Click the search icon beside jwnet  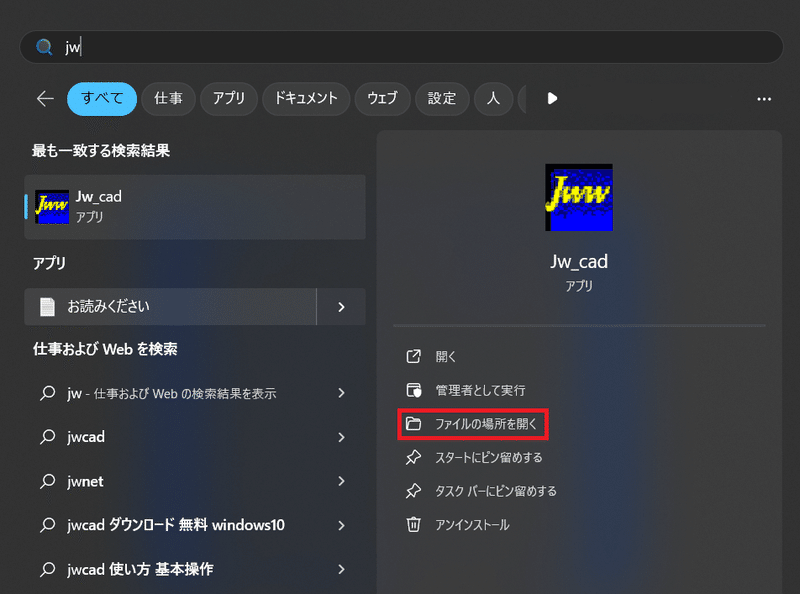(x=47, y=481)
